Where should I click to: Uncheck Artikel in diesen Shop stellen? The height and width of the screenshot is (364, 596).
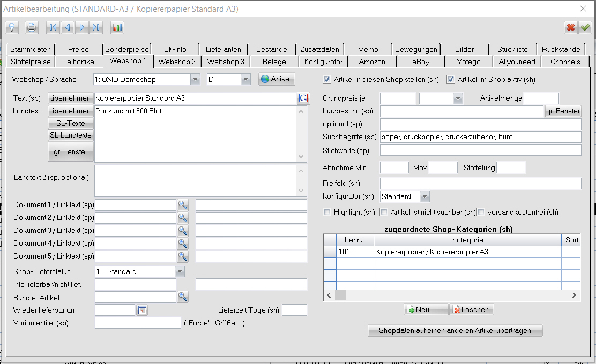click(x=327, y=80)
